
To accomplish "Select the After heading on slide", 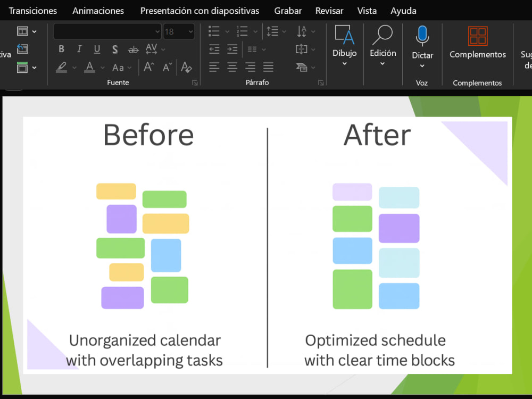I will pos(377,135).
